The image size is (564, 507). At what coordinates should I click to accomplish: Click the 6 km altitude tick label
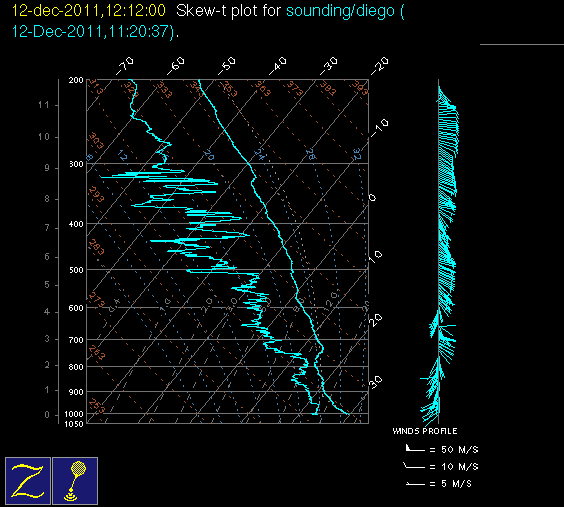pyautogui.click(x=47, y=257)
